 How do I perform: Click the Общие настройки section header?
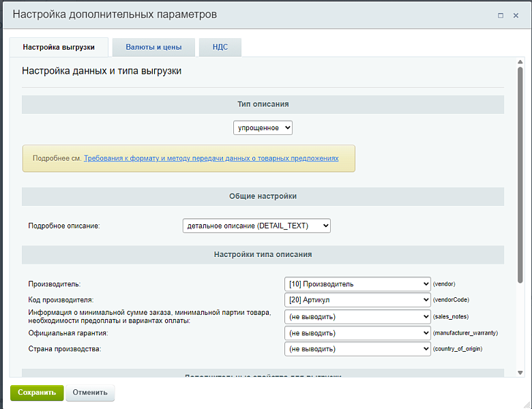point(263,196)
